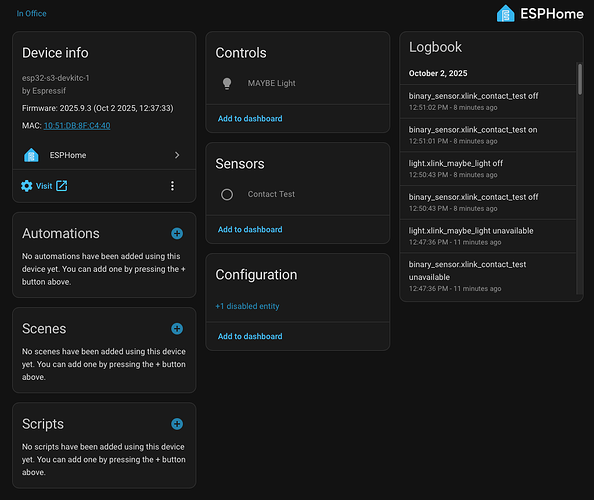
Task: Add Controls card to dashboard
Action: [x=250, y=119]
